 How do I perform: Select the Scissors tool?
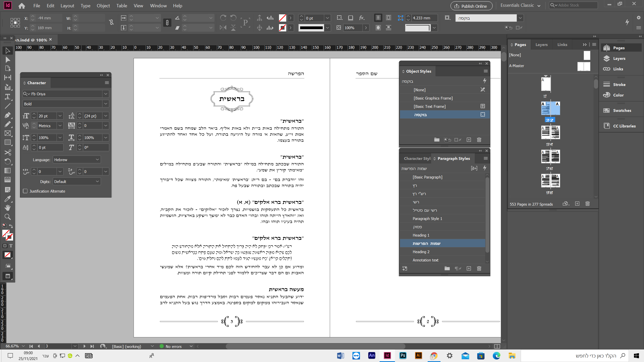pos(8,152)
